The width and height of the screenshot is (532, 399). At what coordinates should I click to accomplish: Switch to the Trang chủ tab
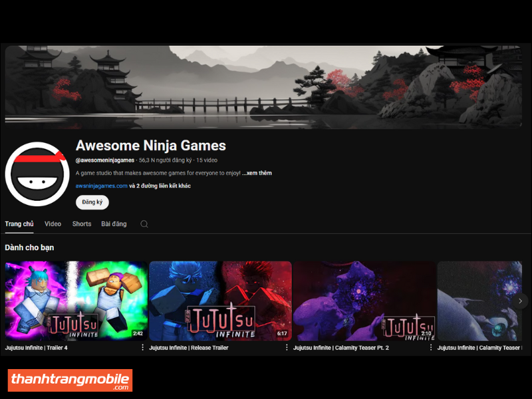pos(19,224)
